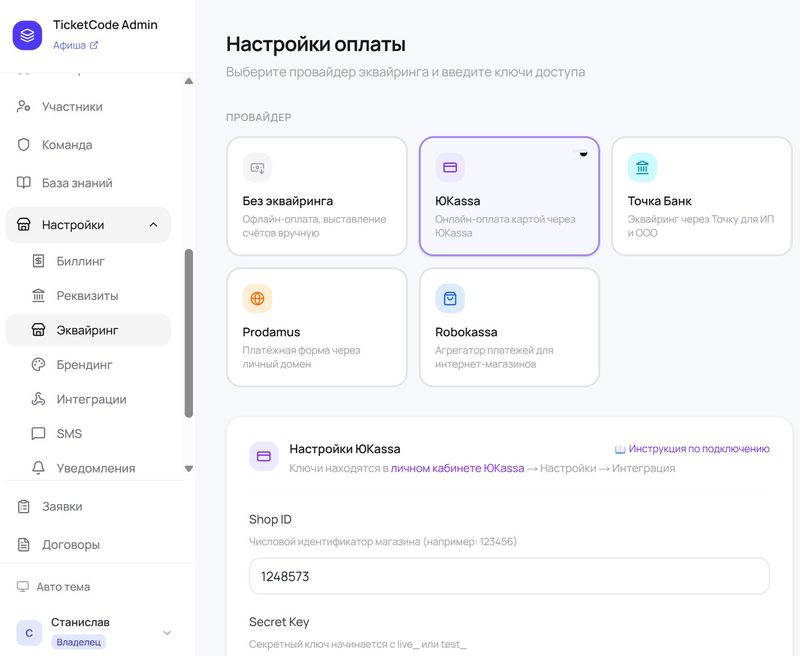Click the Shop ID input field

coord(509,576)
